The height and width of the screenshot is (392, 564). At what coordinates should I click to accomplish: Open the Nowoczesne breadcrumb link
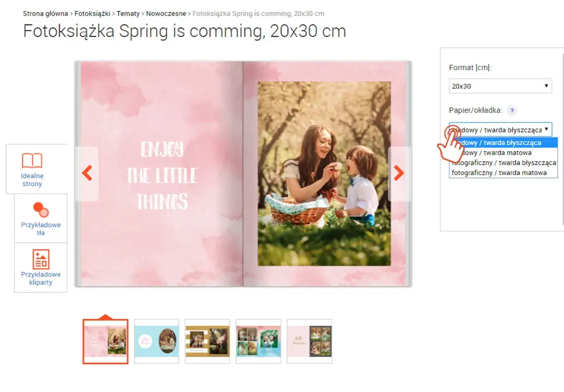166,14
